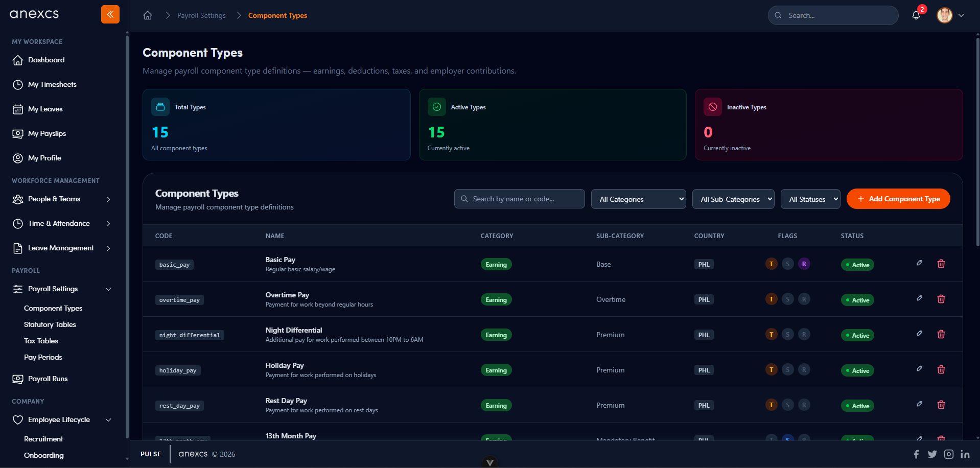
Task: Select Statutory Tables submenu item
Action: coord(50,324)
